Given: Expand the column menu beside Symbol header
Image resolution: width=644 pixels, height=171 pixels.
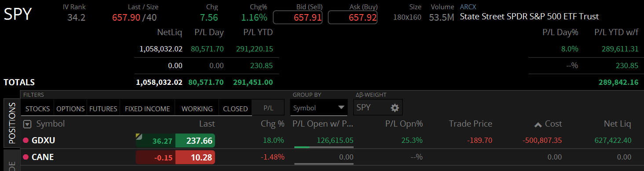Looking at the screenshot, I should point(27,124).
